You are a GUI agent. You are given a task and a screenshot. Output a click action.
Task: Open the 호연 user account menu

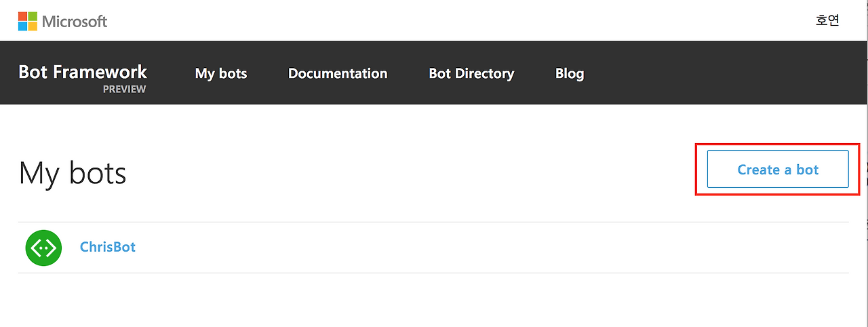(x=827, y=20)
